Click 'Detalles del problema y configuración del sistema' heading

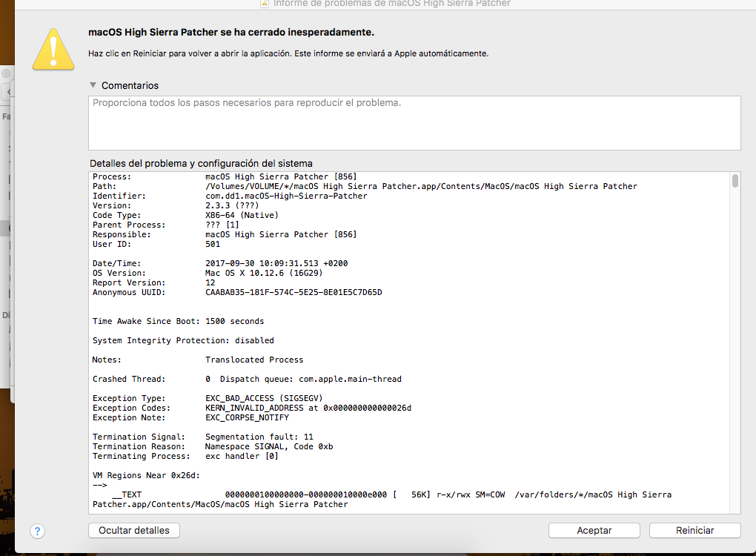[x=201, y=164]
